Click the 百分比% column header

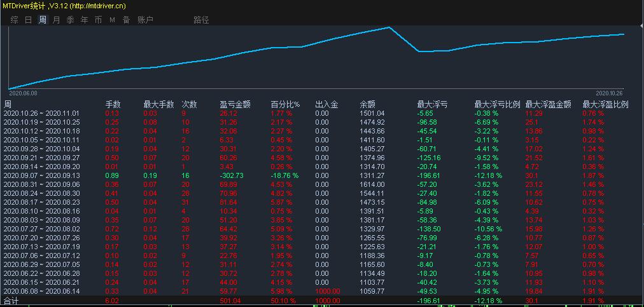(285, 105)
